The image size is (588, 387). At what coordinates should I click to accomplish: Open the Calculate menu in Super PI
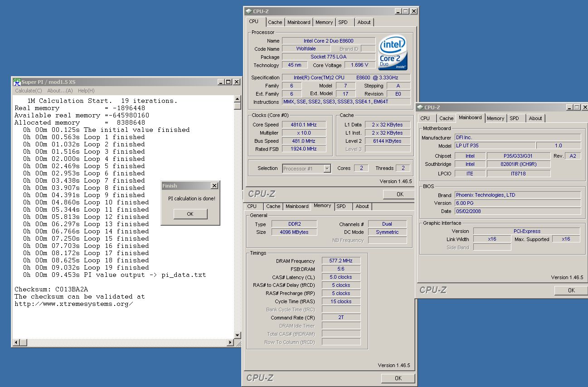coord(28,91)
